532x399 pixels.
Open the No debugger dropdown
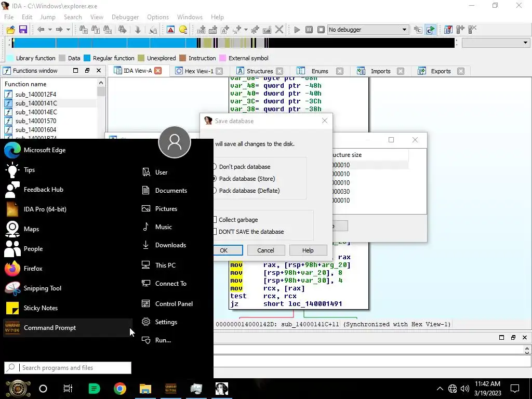[x=367, y=30]
